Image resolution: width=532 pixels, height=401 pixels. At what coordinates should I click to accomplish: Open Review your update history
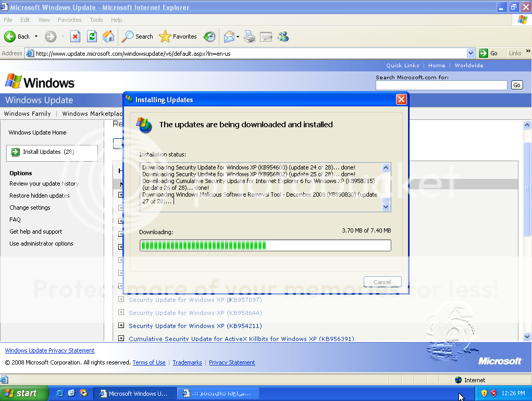(44, 184)
